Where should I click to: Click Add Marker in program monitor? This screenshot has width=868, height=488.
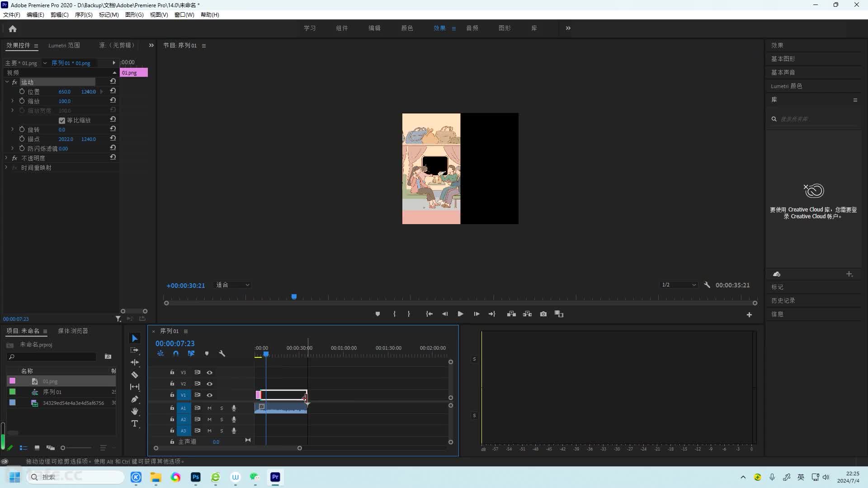point(377,314)
